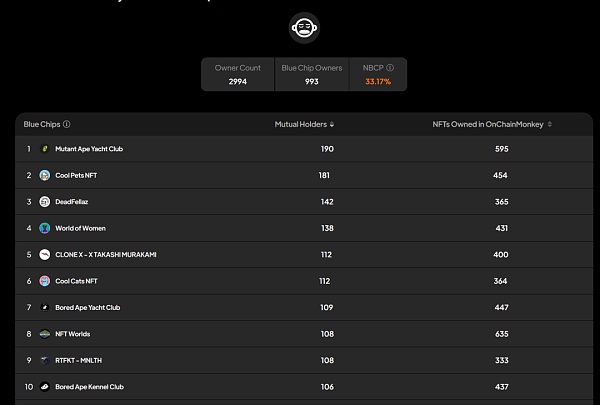Click the Cool Cats NFT icon
Viewport: 600px width, 405px height.
(x=45, y=281)
